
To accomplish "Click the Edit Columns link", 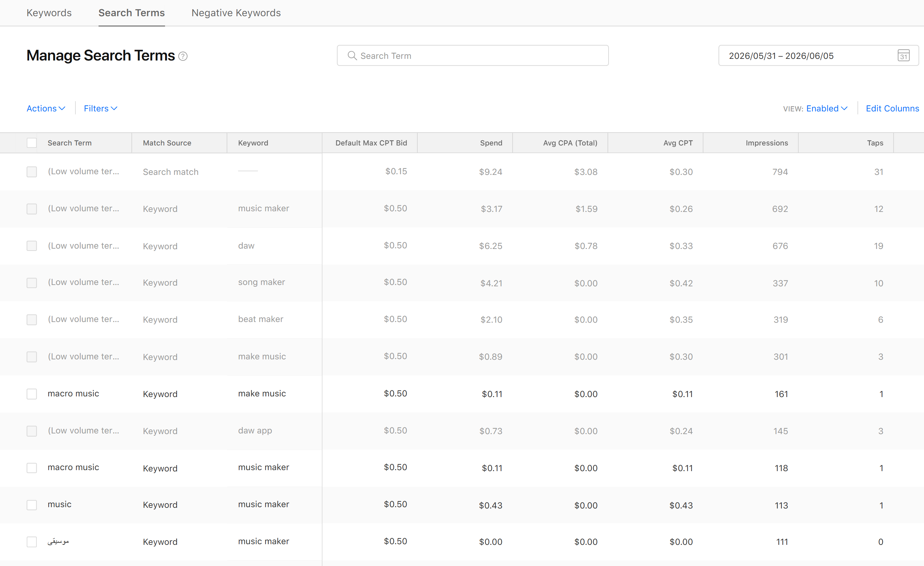I will click(893, 108).
